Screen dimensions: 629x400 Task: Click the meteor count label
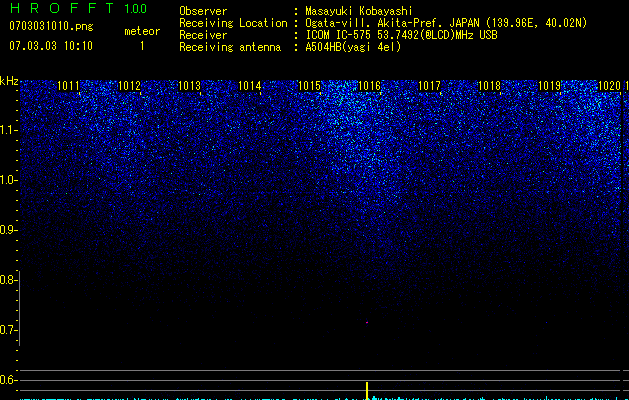(x=142, y=31)
